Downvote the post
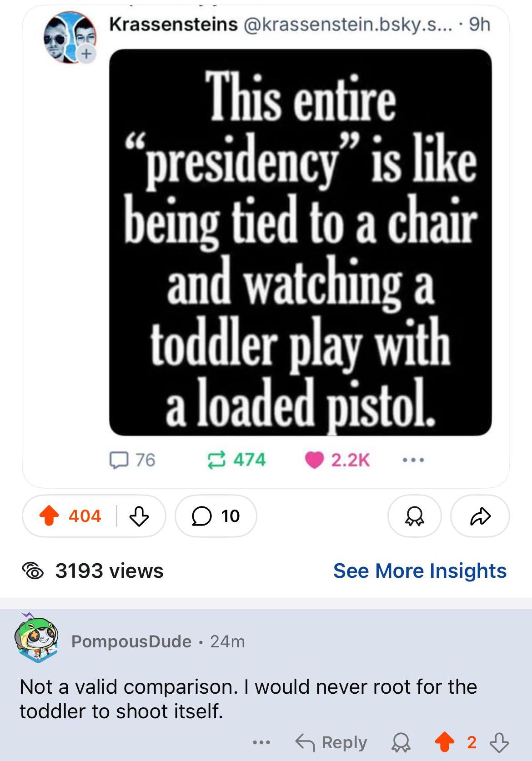 click(139, 516)
